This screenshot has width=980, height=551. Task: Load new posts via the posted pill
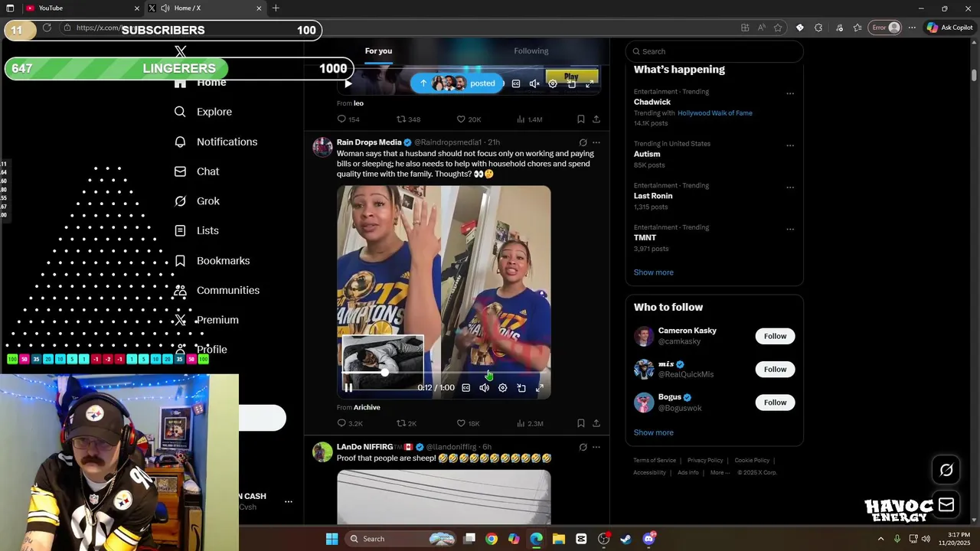tap(457, 83)
